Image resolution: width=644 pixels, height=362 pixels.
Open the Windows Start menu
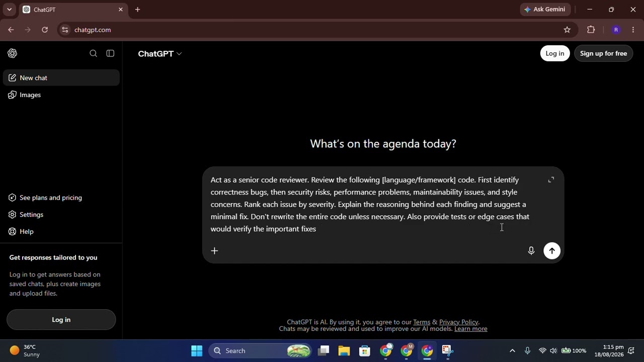pyautogui.click(x=197, y=351)
